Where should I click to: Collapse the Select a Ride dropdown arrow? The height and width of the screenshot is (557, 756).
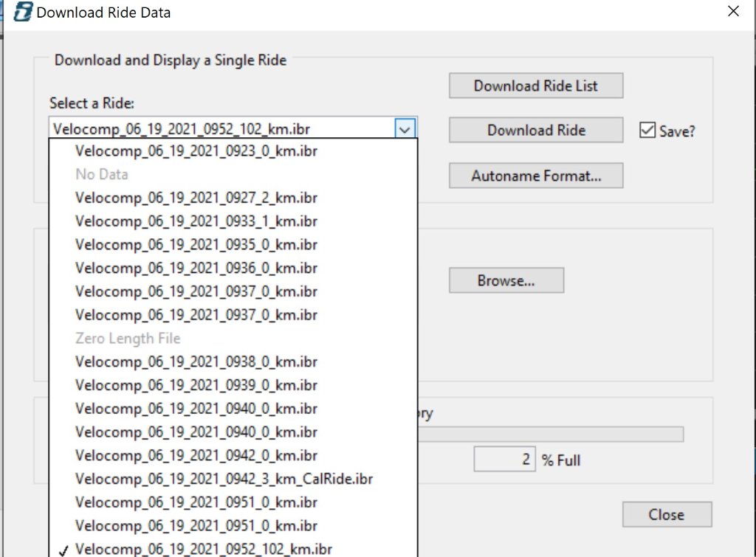[x=405, y=129]
